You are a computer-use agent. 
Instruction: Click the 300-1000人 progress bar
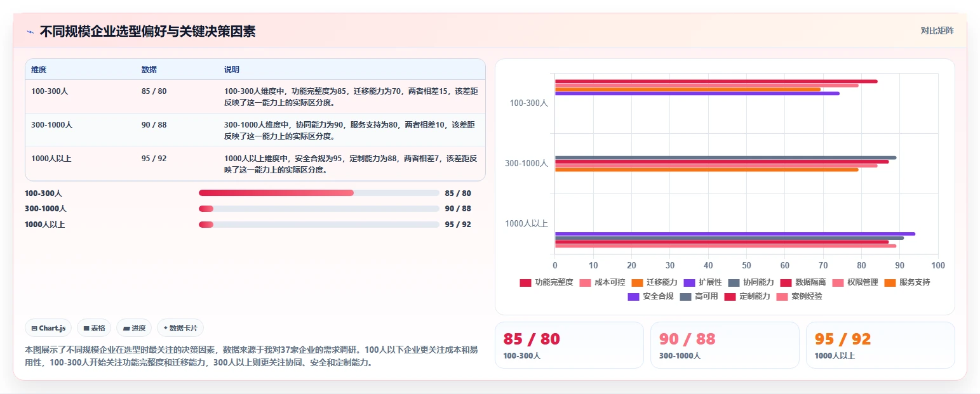[x=319, y=209]
